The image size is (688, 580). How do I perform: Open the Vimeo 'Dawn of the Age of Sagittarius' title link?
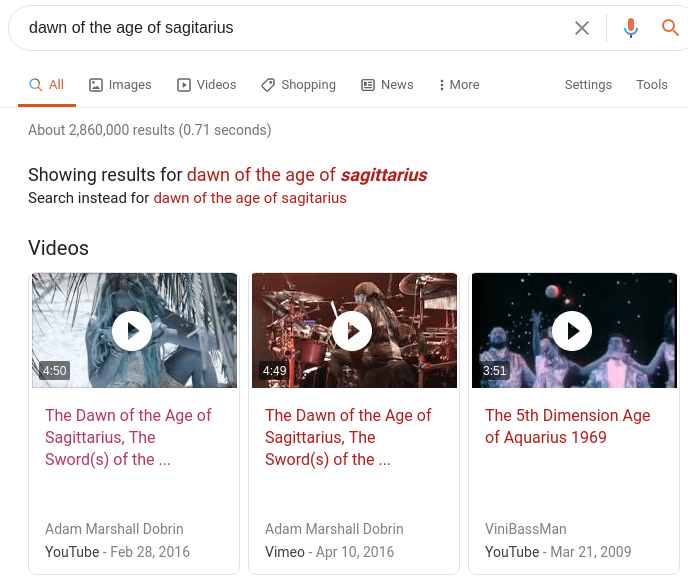pyautogui.click(x=348, y=437)
